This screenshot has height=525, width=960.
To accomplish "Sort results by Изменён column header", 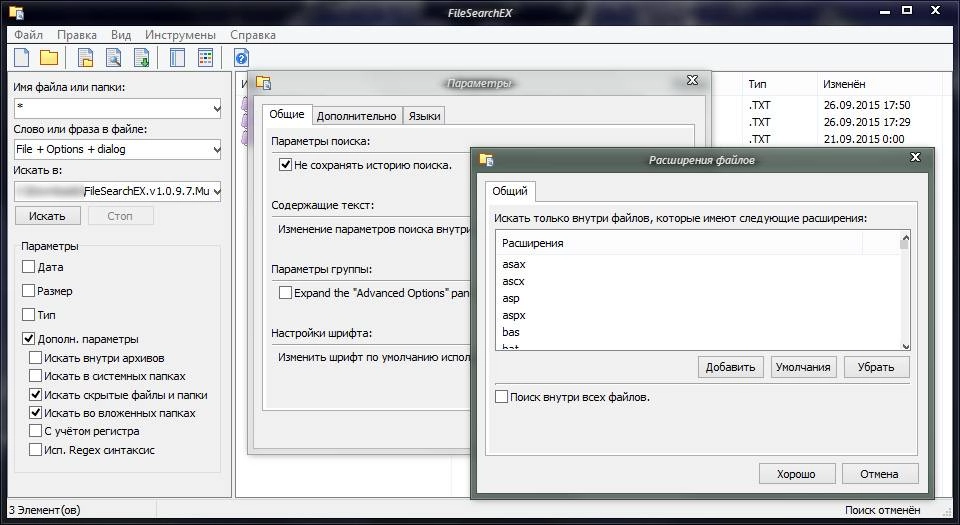I will [878, 84].
